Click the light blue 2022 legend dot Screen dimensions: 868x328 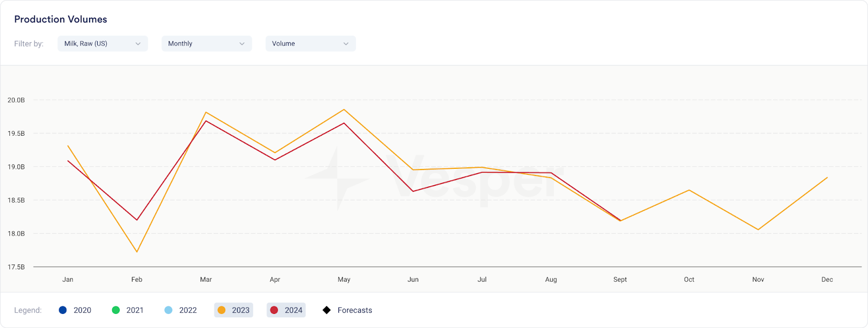pyautogui.click(x=168, y=310)
